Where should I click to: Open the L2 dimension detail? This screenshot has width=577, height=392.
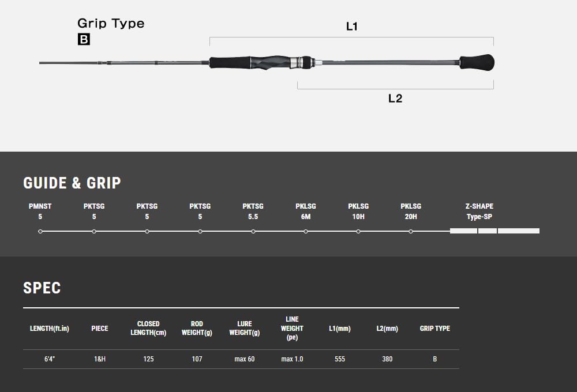coord(395,97)
